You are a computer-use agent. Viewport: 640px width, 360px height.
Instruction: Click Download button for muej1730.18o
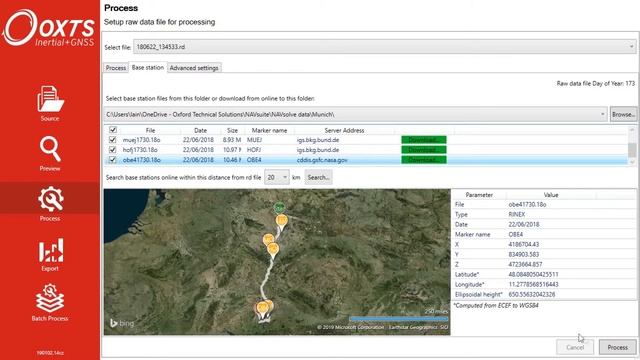pos(424,140)
